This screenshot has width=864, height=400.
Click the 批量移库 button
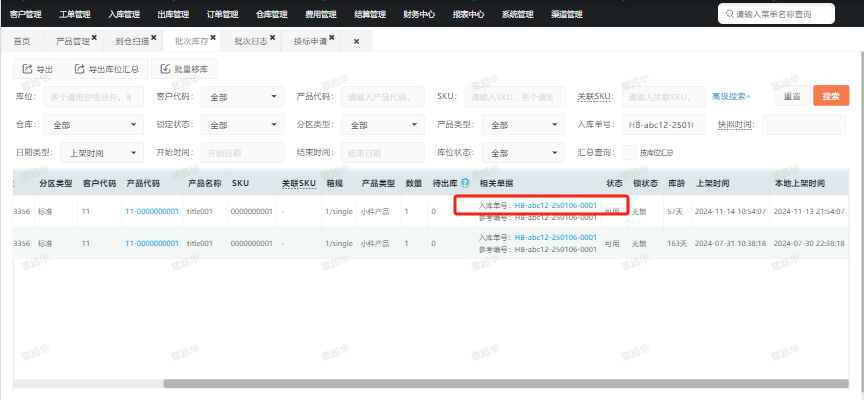pos(185,69)
